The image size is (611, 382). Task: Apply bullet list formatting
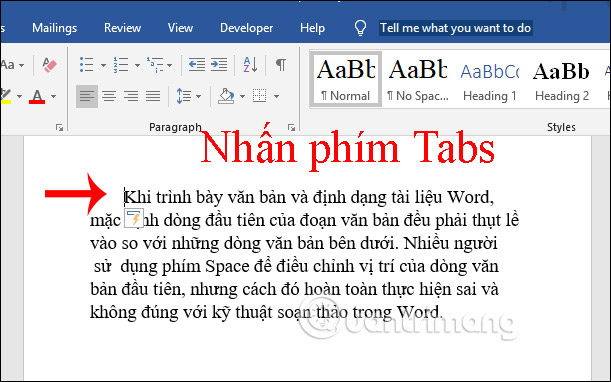pyautogui.click(x=87, y=65)
